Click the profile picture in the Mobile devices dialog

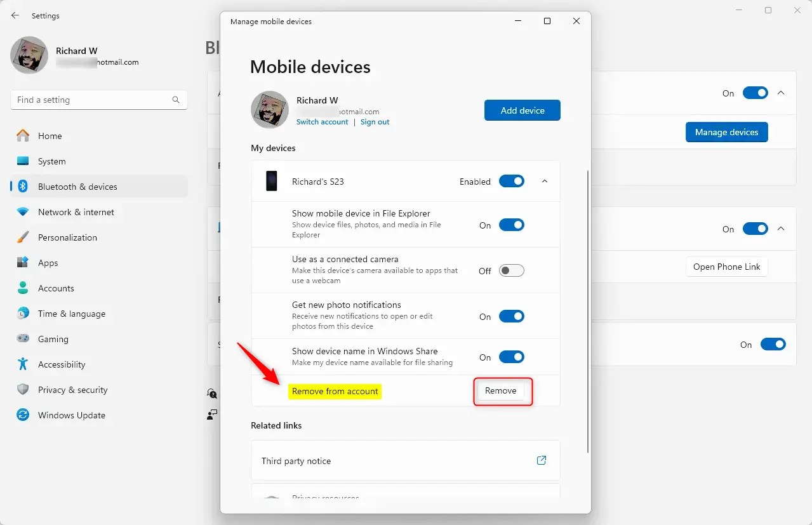click(x=270, y=110)
